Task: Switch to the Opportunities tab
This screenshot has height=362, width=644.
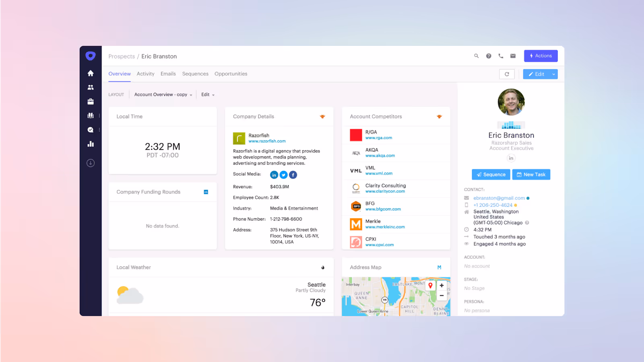Action: click(x=231, y=74)
